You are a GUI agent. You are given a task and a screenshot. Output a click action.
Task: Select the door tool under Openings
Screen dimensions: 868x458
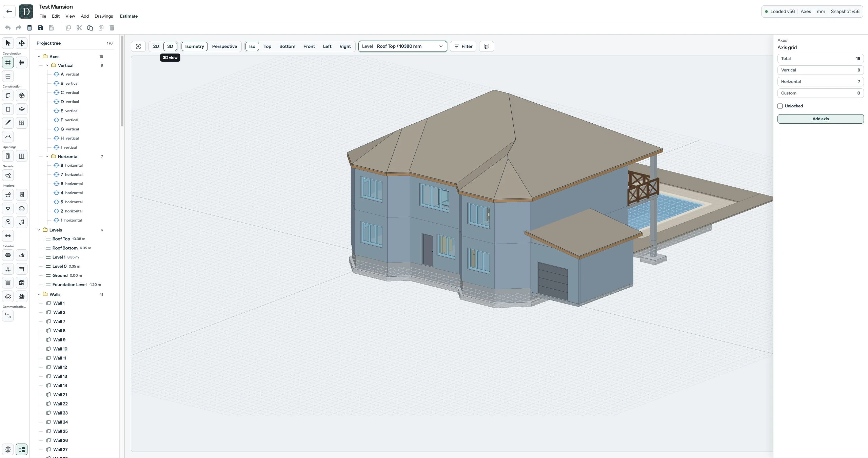[8, 156]
